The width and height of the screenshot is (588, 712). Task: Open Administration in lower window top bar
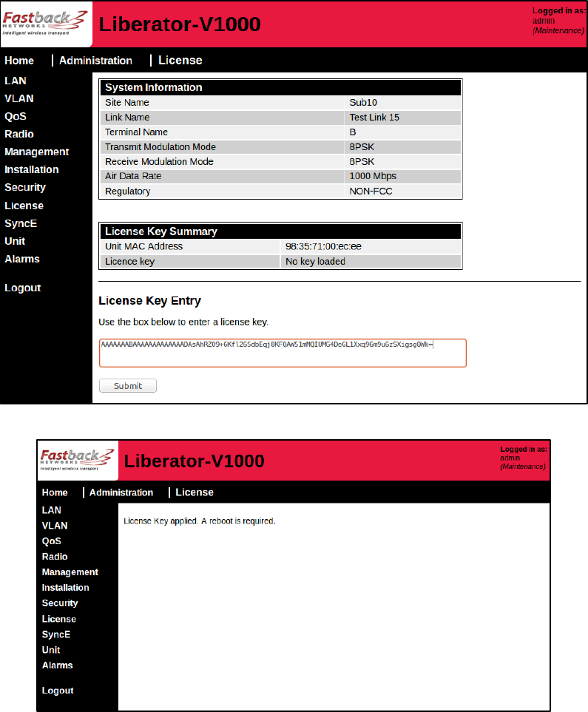coord(121,492)
